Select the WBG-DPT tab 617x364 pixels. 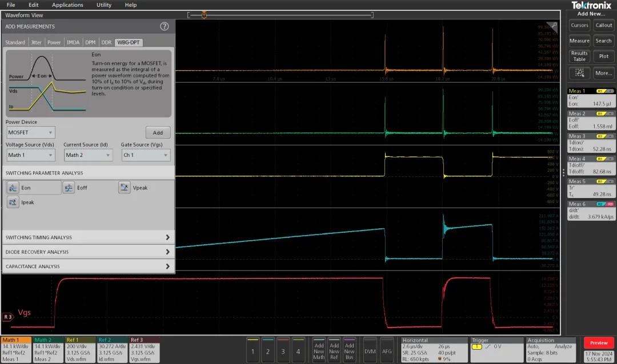(129, 42)
